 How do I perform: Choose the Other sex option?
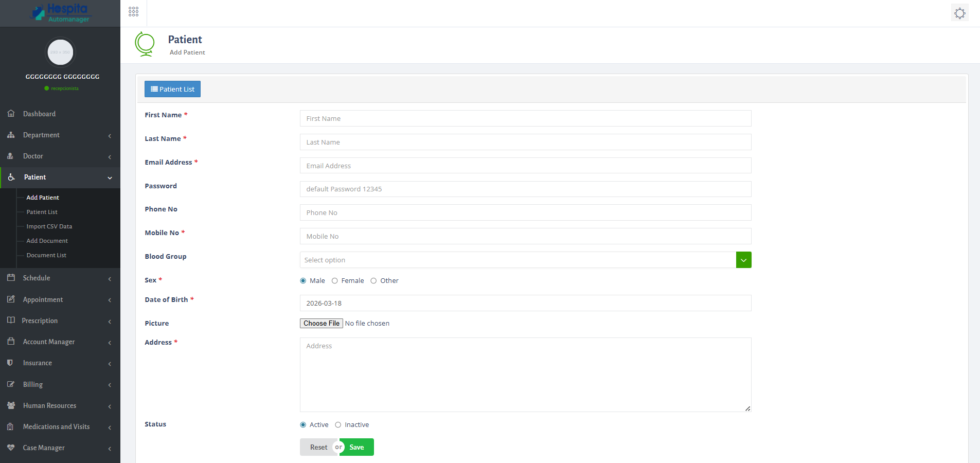point(374,280)
